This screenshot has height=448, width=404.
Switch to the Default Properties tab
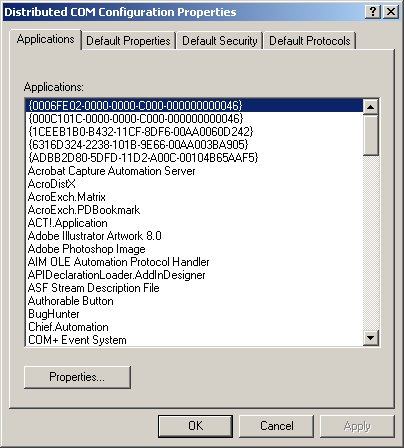pos(128,41)
